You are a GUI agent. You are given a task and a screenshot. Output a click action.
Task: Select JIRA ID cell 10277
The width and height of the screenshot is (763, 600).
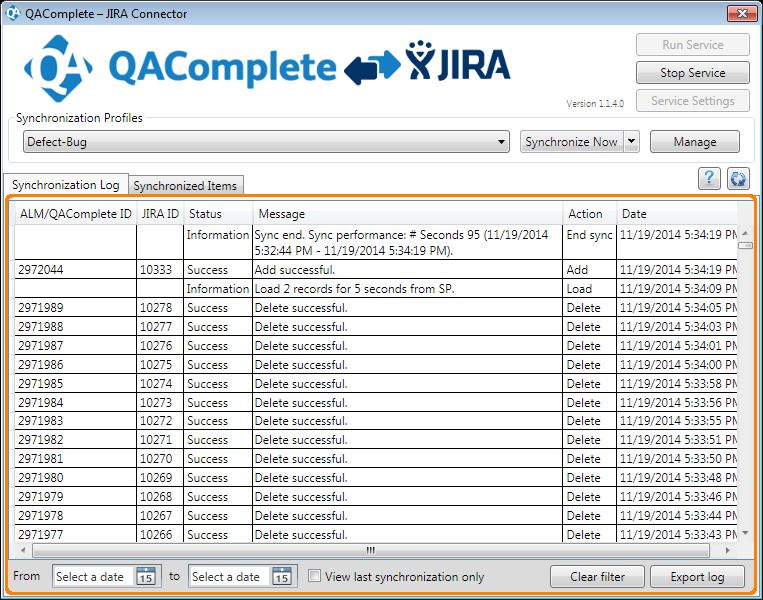click(160, 327)
